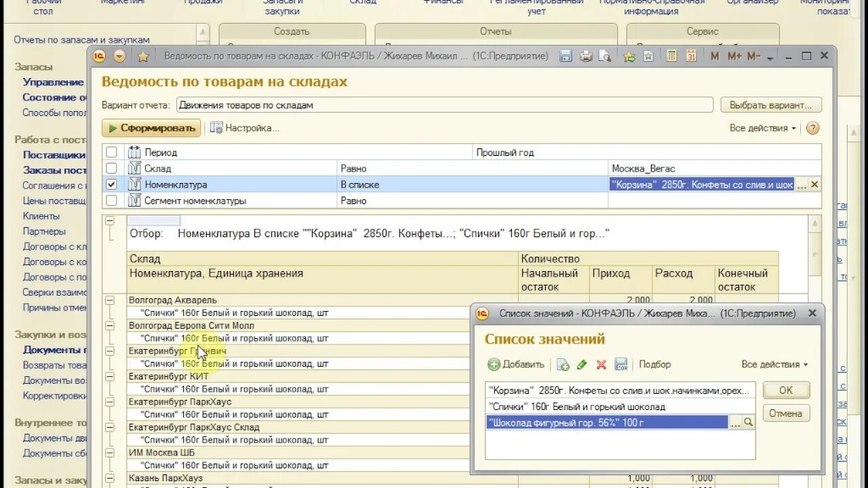Open print preview icon in the report title bar
Screen dimensions: 868x488
[x=605, y=57]
